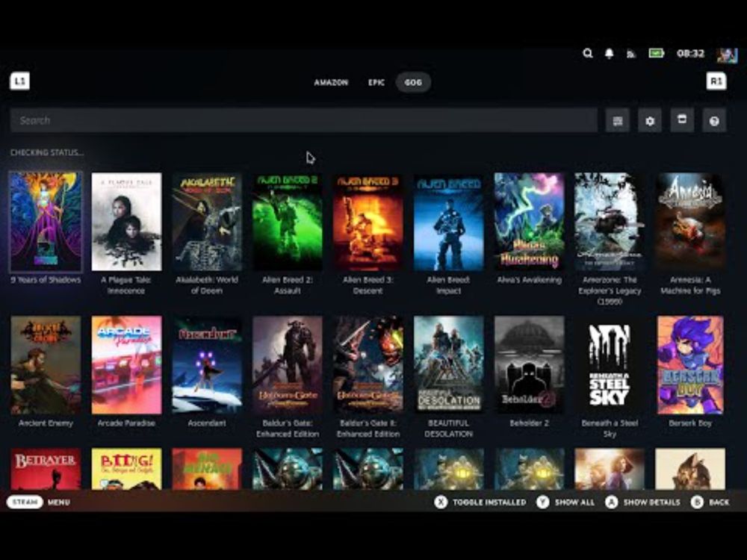Click the L1 shoulder button icon
The image size is (747, 560).
point(19,81)
